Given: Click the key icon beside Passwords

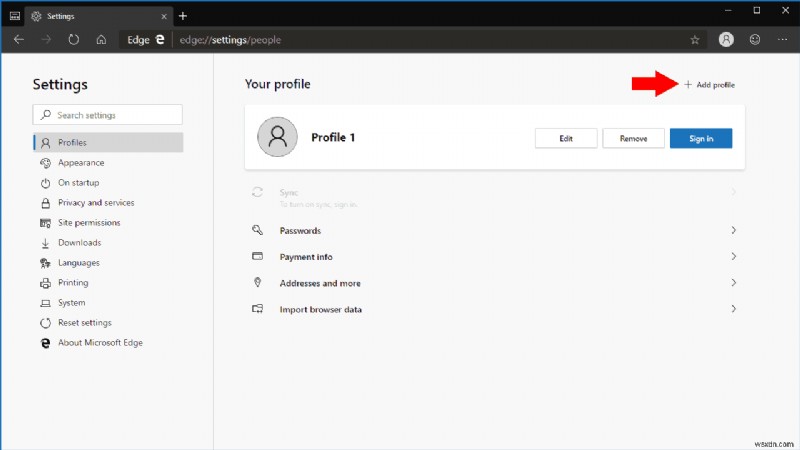Looking at the screenshot, I should 257,230.
